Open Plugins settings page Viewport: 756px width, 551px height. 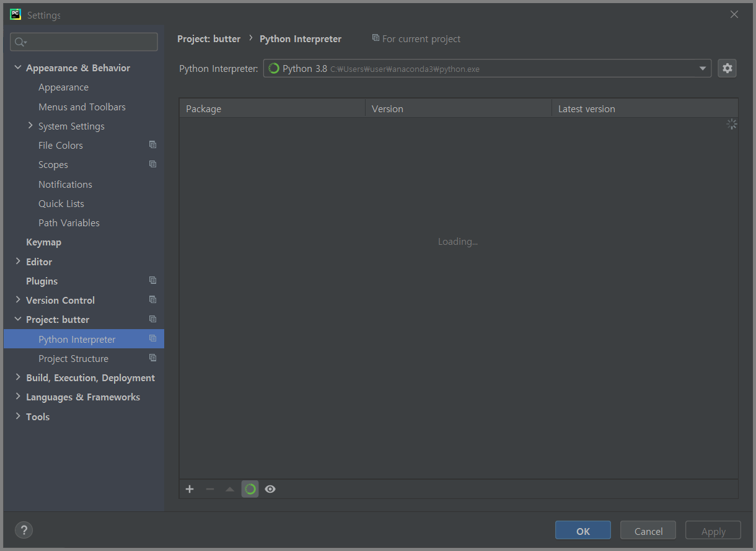[x=42, y=281]
